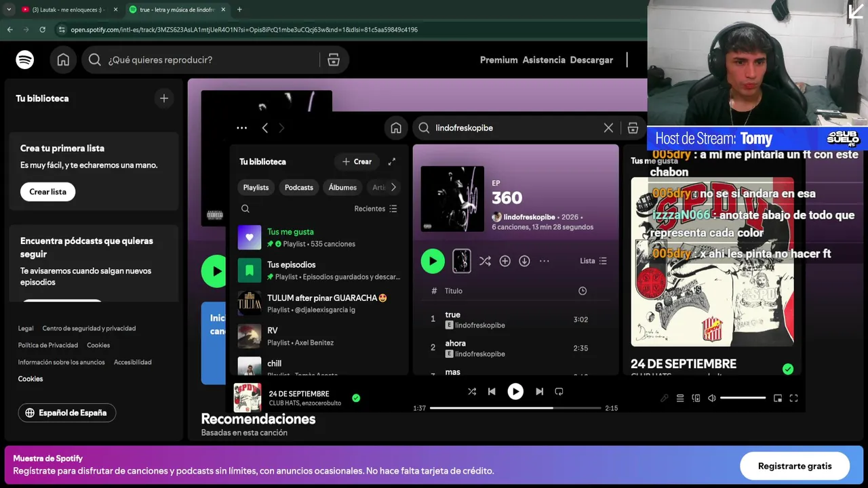The image size is (868, 488).
Task: Show more library filters with chevron
Action: click(x=393, y=187)
